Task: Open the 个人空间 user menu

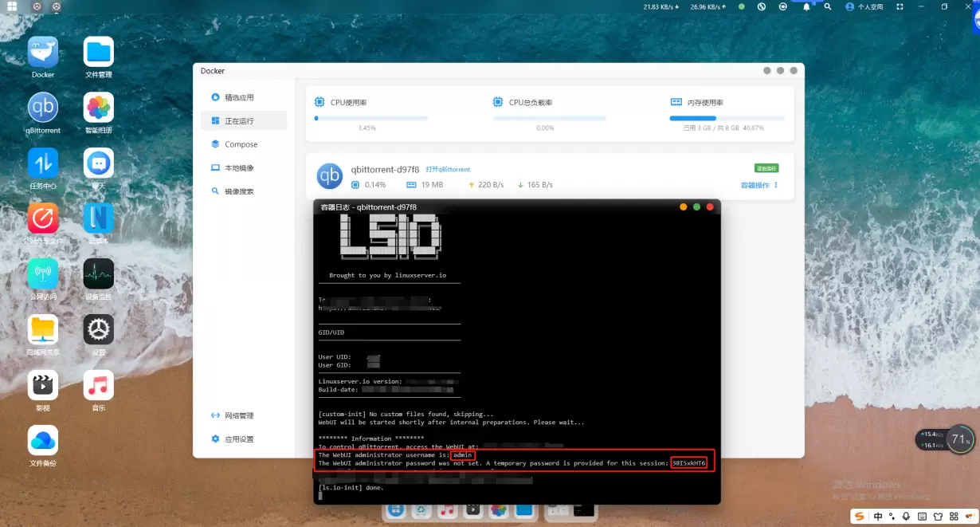Action: pos(864,6)
